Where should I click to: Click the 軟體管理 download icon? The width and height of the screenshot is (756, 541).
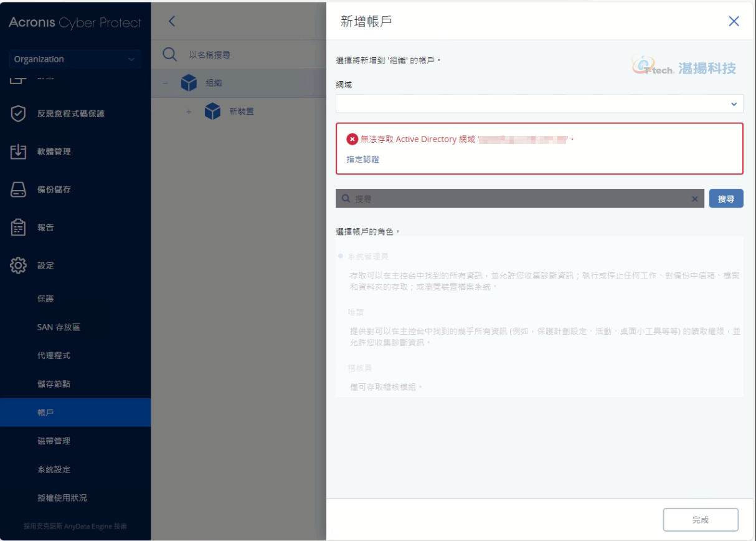[x=19, y=151]
